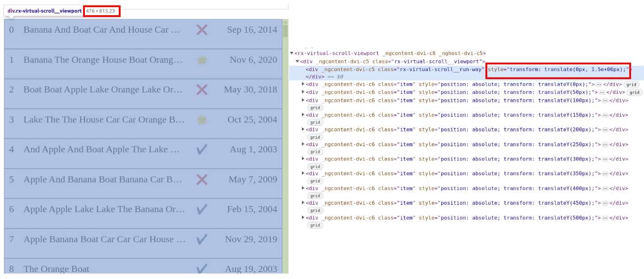Collapse the div rx-virtual-scroll__viewport node
644x279 pixels.
point(297,61)
